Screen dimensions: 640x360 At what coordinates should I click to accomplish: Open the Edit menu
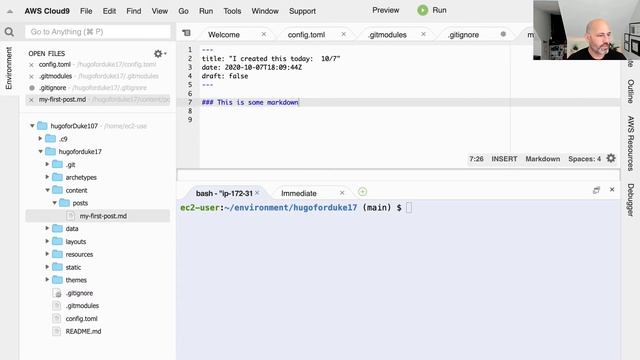point(109,11)
